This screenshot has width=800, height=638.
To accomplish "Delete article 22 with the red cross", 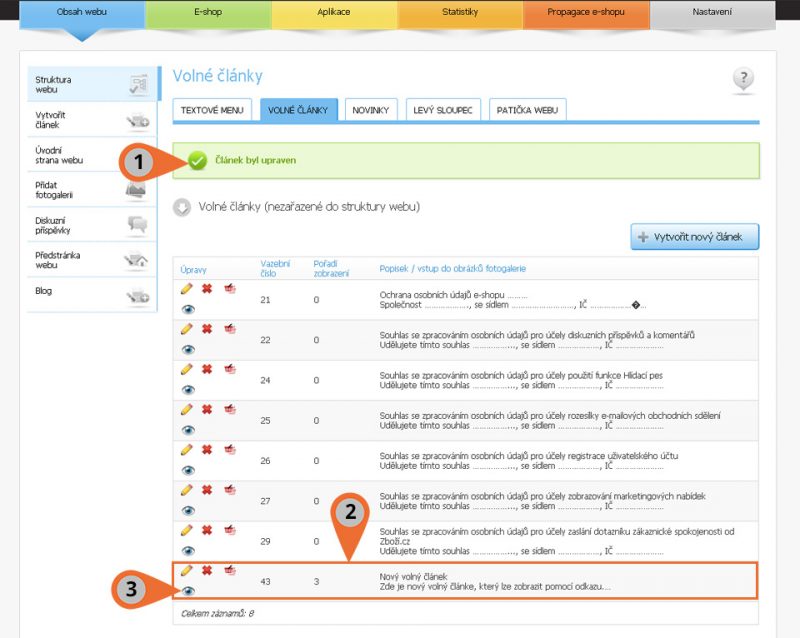I will [x=207, y=328].
